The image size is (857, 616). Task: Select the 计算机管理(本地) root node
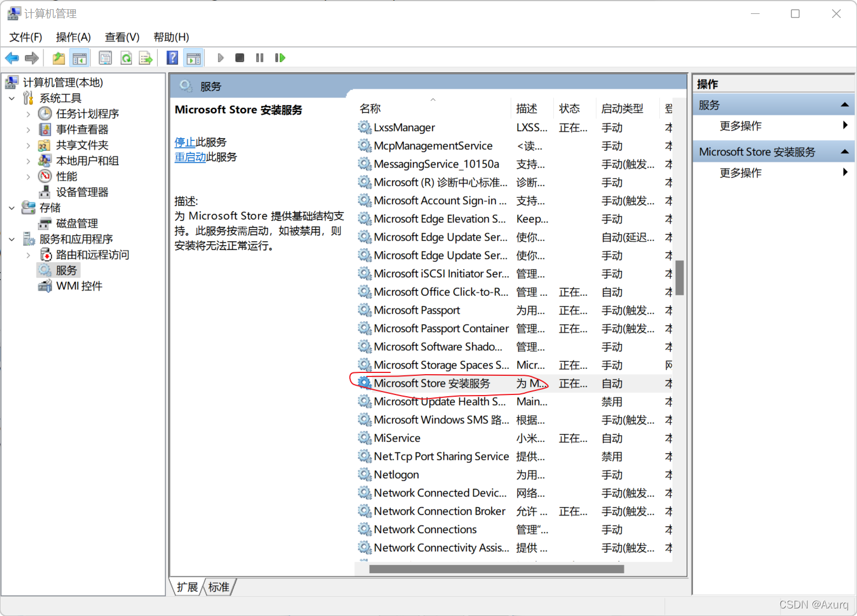coord(63,82)
